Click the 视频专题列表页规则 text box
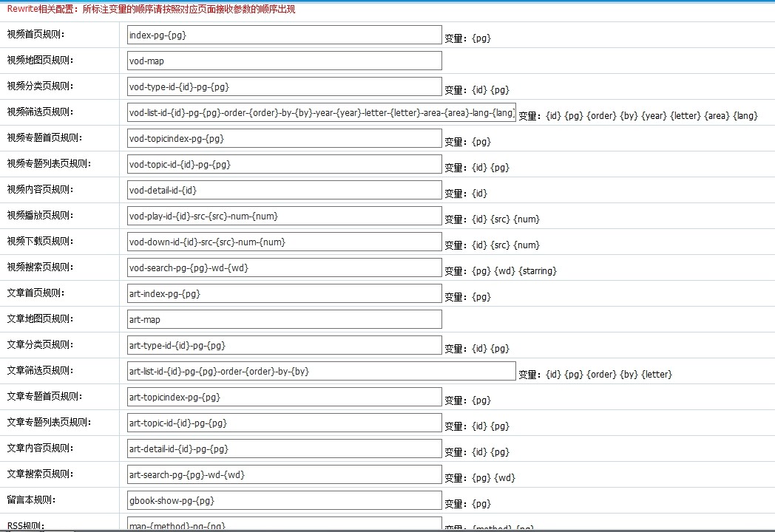Image resolution: width=775 pixels, height=532 pixels. point(284,164)
